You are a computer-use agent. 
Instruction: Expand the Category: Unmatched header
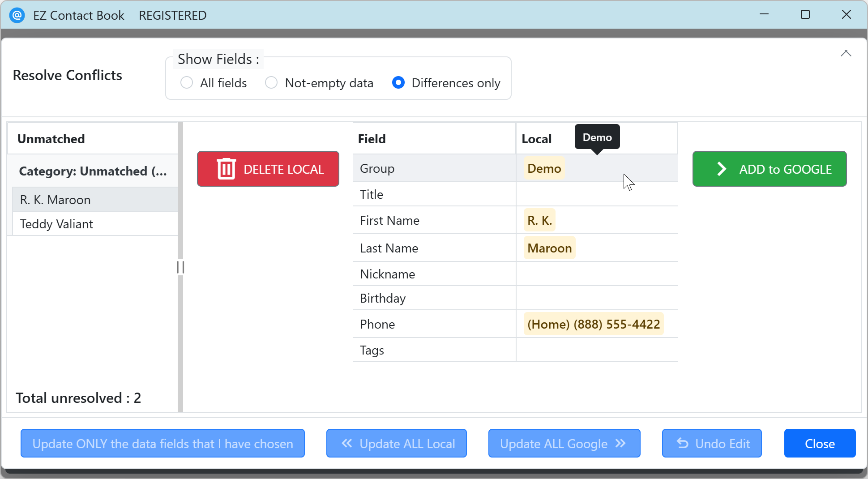(x=93, y=171)
